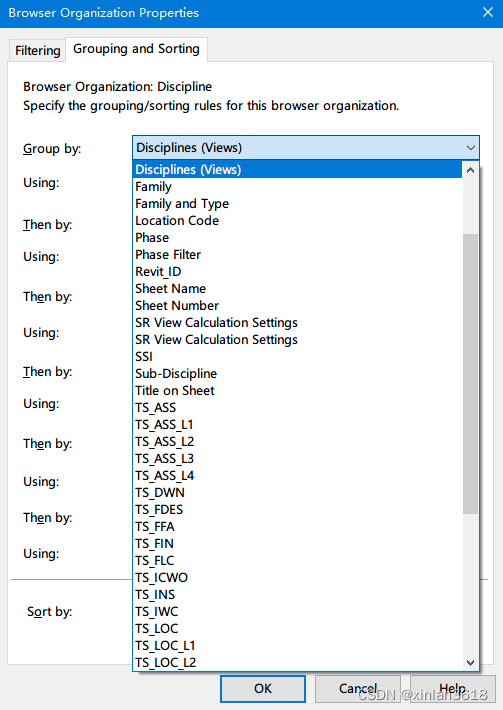The image size is (503, 710).
Task: Collapse the Group by dropdown arrow
Action: point(470,148)
